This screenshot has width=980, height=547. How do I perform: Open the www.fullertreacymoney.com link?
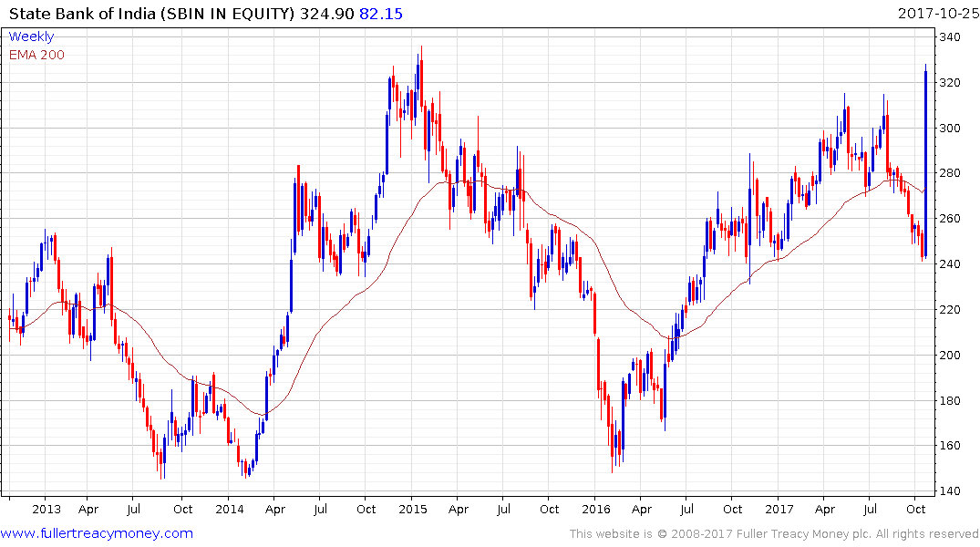tap(97, 533)
